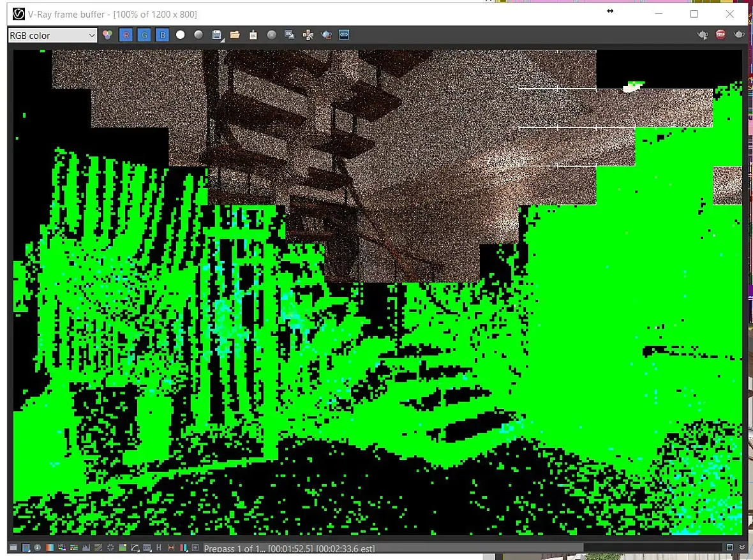Maximize the V-Ray frame buffer window
Image resolution: width=753 pixels, height=560 pixels.
click(x=694, y=14)
